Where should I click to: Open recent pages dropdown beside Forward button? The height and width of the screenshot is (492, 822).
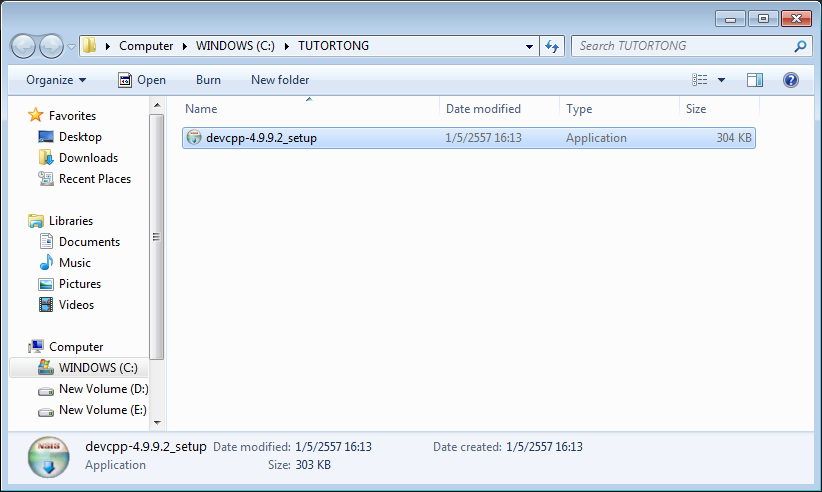click(71, 47)
